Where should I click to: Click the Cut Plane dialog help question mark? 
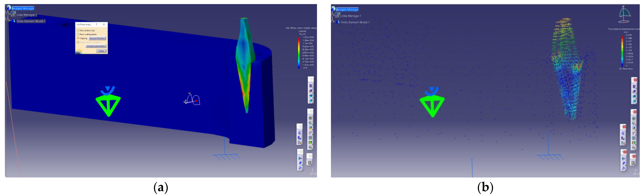(x=97, y=24)
